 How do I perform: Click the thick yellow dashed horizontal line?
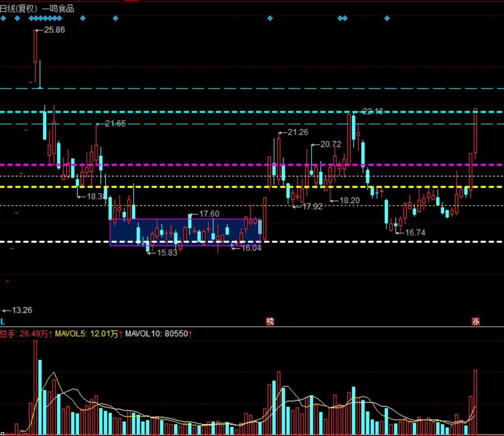pos(252,187)
